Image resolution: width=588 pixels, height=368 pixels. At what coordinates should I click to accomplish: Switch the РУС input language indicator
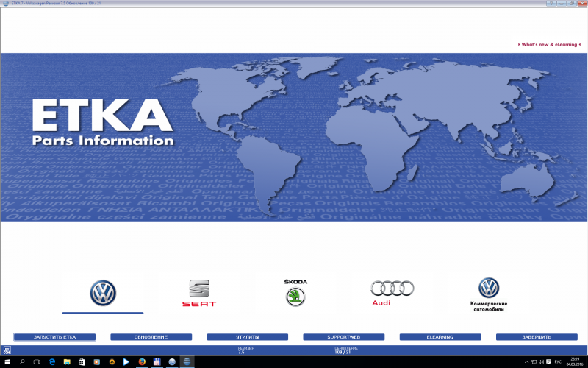coord(558,362)
